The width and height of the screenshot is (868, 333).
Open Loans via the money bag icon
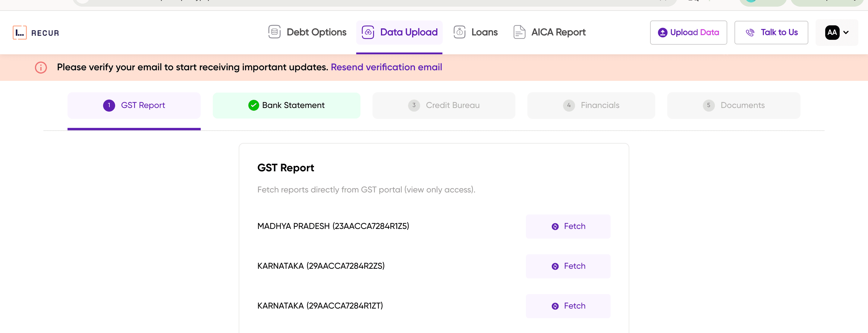coord(459,32)
